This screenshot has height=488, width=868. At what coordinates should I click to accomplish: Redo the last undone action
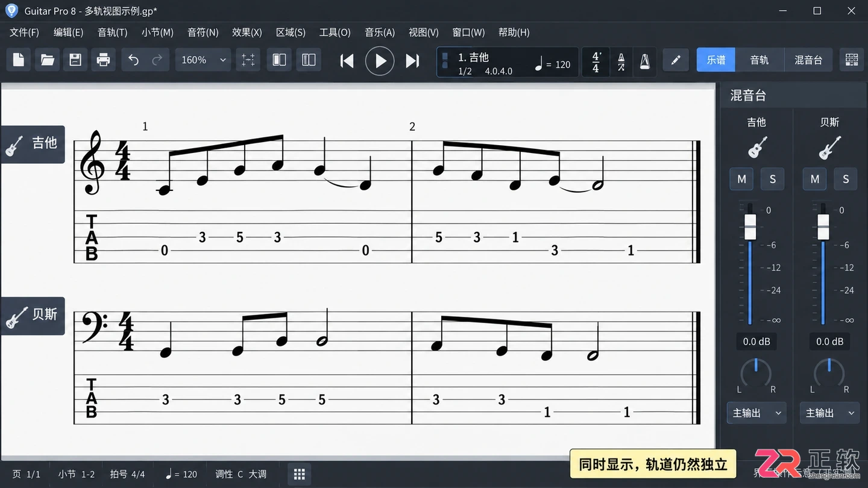(157, 60)
